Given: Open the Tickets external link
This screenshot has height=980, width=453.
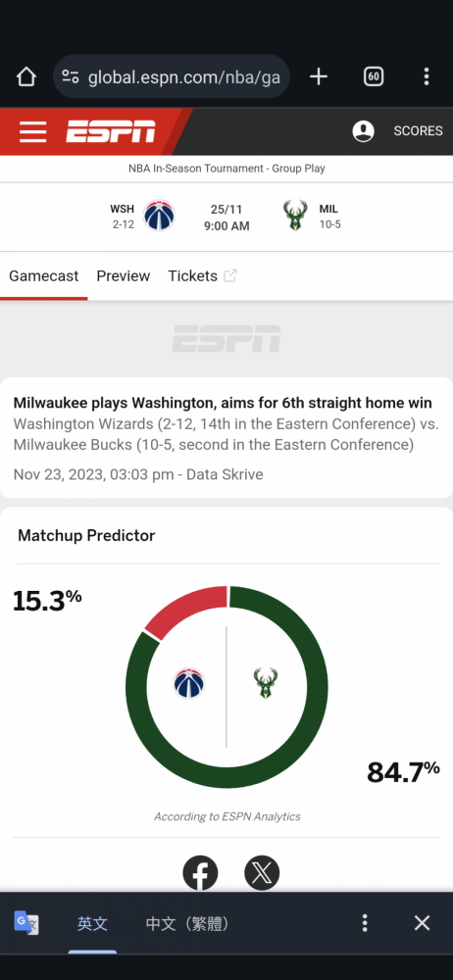Looking at the screenshot, I should coord(202,276).
